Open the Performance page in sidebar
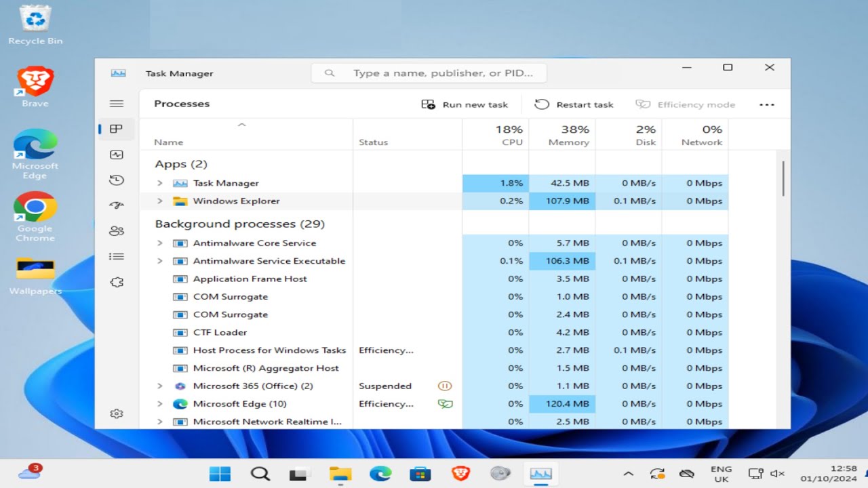The height and width of the screenshot is (488, 868). [x=117, y=155]
